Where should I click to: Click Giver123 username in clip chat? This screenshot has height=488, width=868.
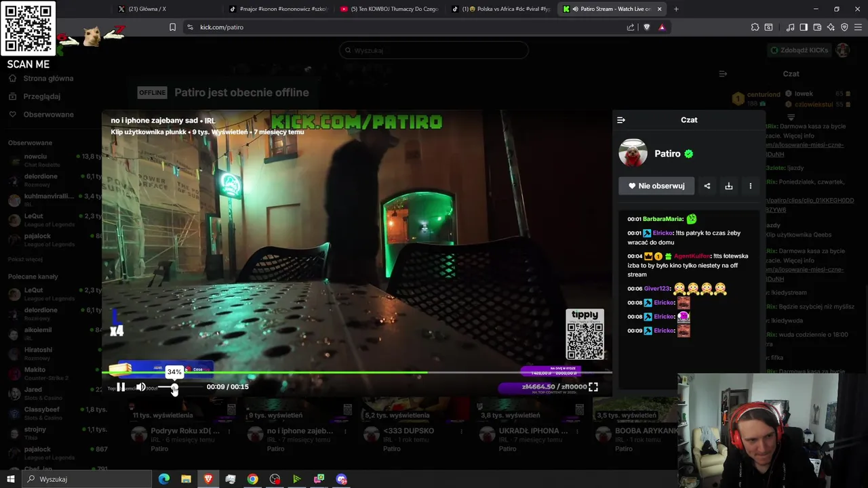(x=656, y=289)
